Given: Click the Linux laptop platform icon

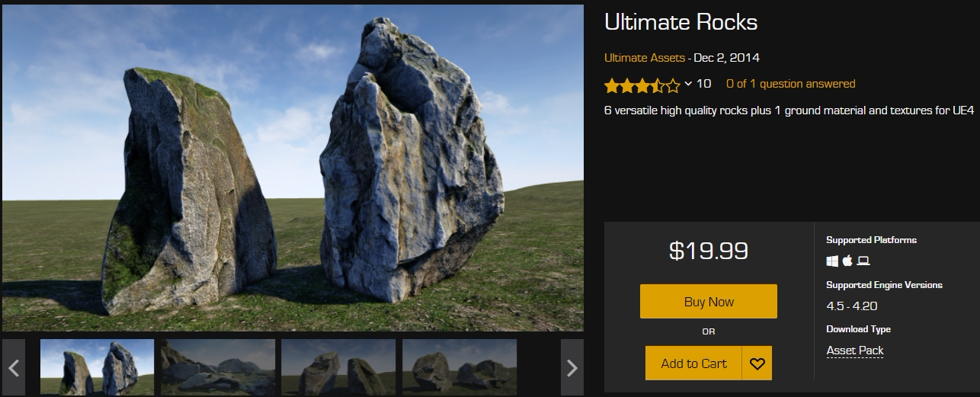Looking at the screenshot, I should coord(863,261).
